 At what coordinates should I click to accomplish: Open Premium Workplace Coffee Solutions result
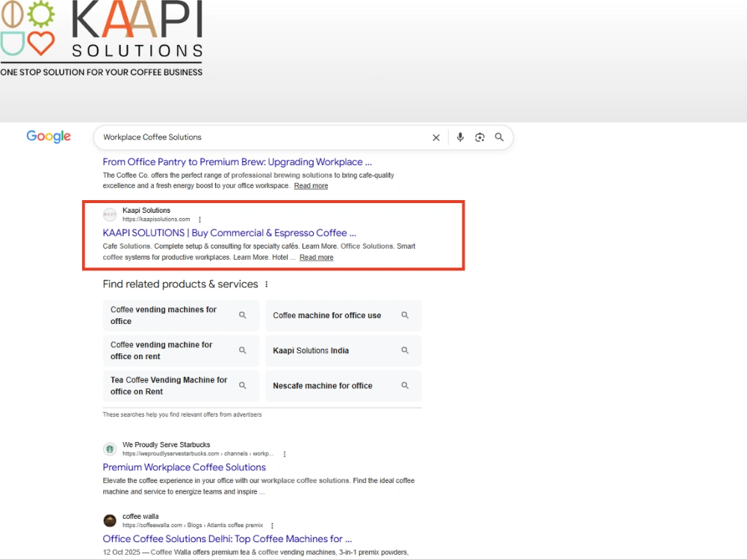[184, 467]
